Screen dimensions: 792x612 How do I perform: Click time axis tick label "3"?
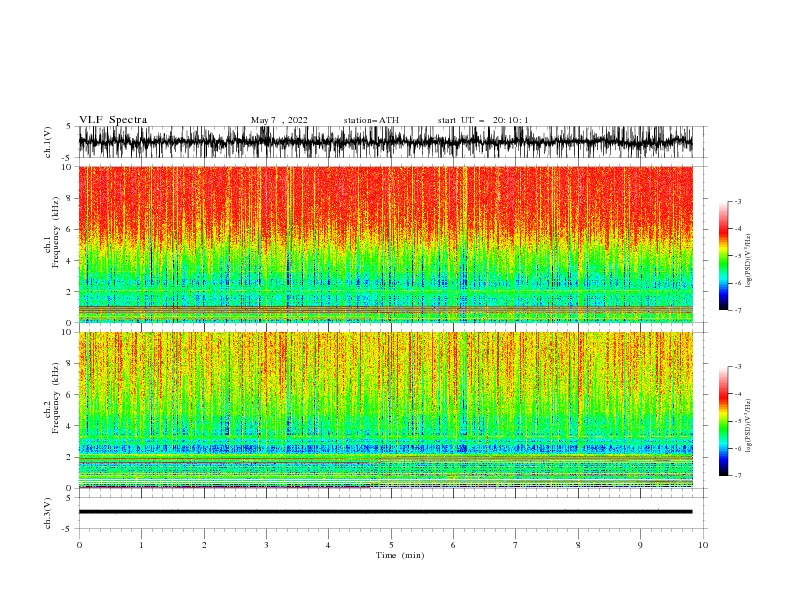[x=266, y=545]
